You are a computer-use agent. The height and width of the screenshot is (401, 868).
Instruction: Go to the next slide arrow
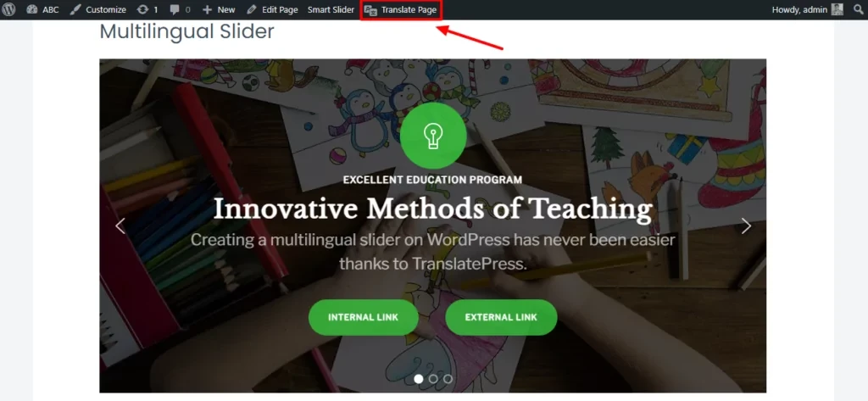(x=746, y=226)
